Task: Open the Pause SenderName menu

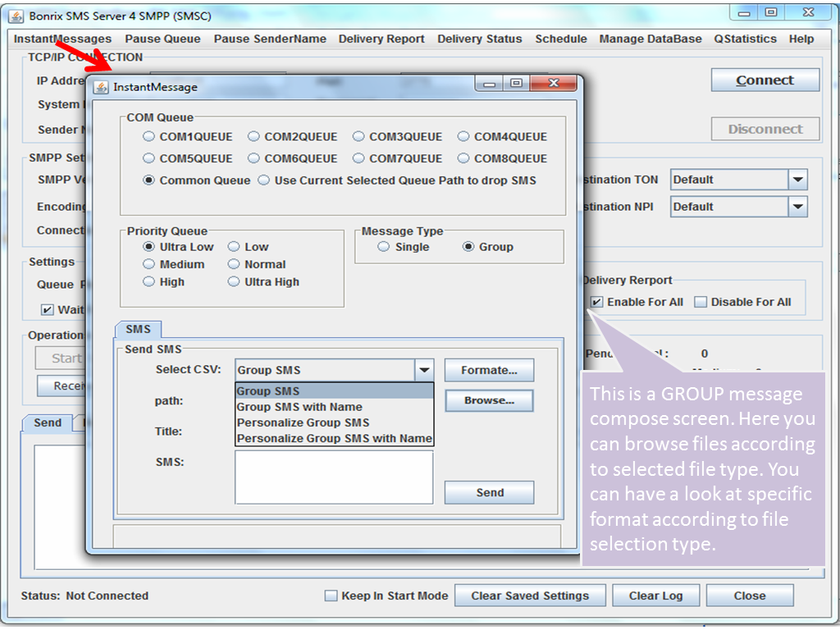Action: tap(270, 39)
